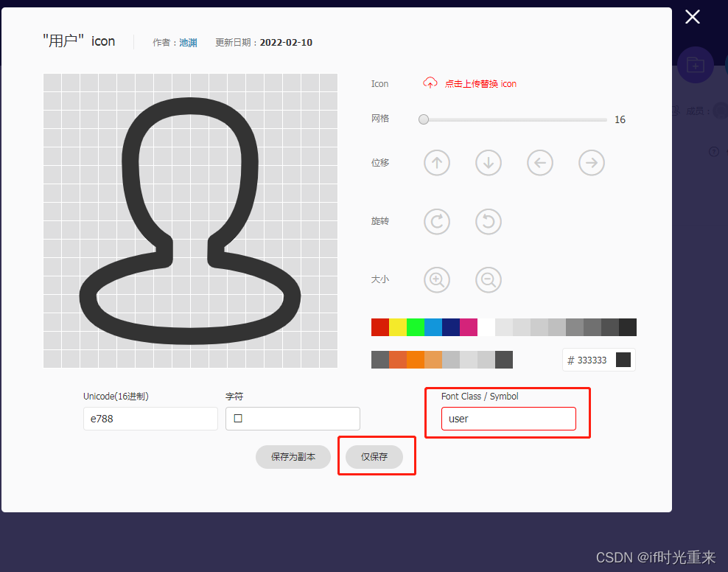Move icon up with the up arrow
The image size is (728, 572).
tap(436, 163)
